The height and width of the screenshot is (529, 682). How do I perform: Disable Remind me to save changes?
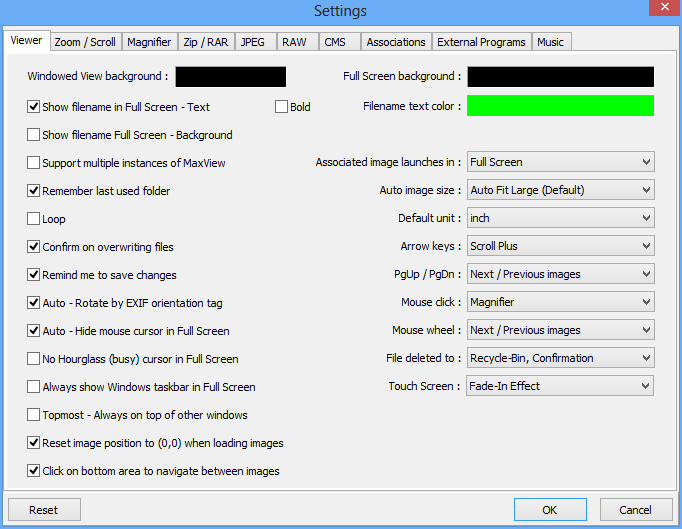click(33, 275)
